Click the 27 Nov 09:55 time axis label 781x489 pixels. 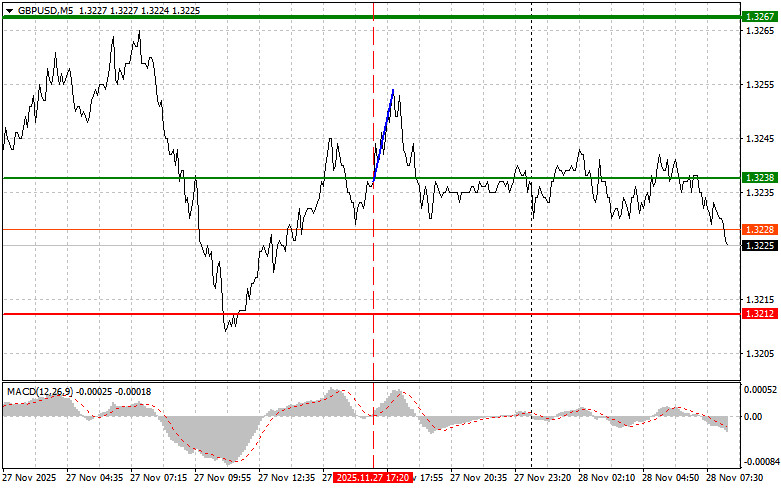[227, 479]
